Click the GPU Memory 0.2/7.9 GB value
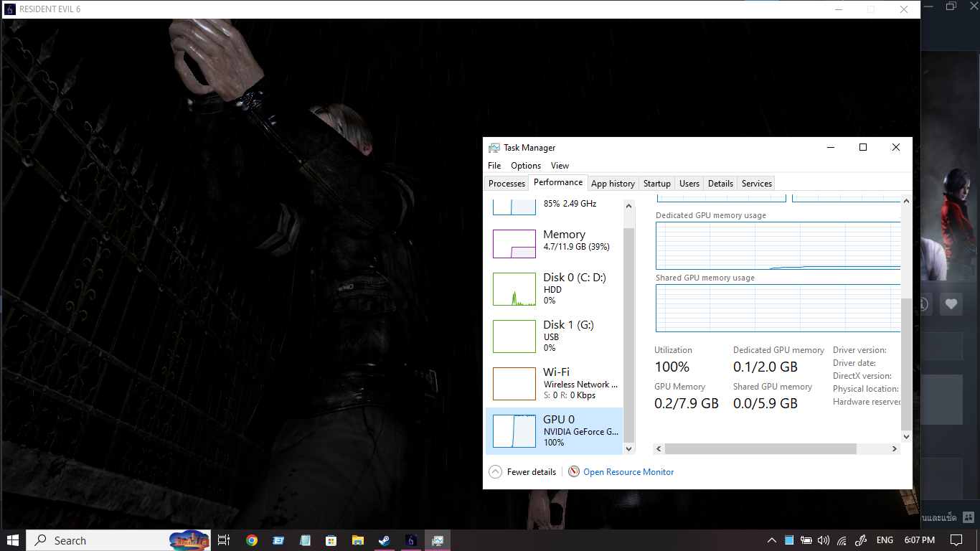Image resolution: width=980 pixels, height=551 pixels. point(686,404)
